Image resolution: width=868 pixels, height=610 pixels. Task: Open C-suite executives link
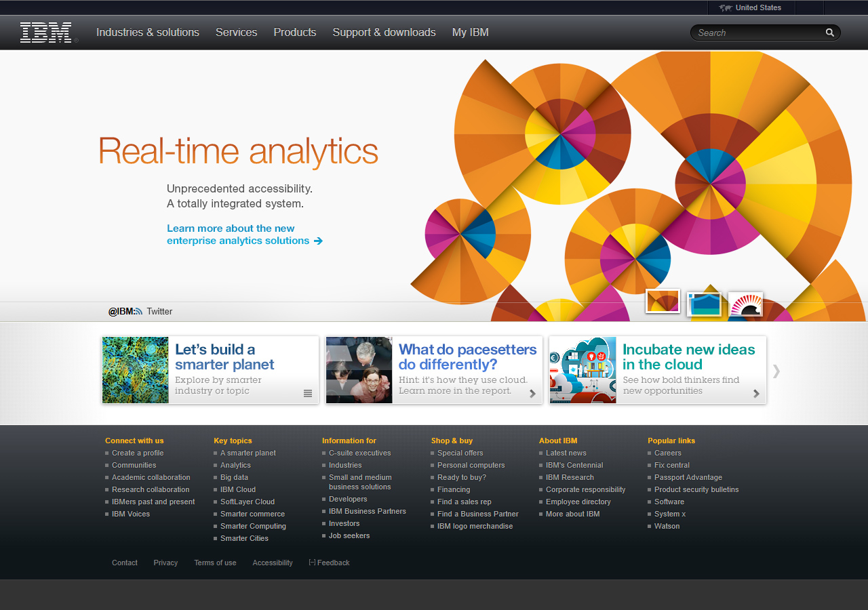coord(360,453)
